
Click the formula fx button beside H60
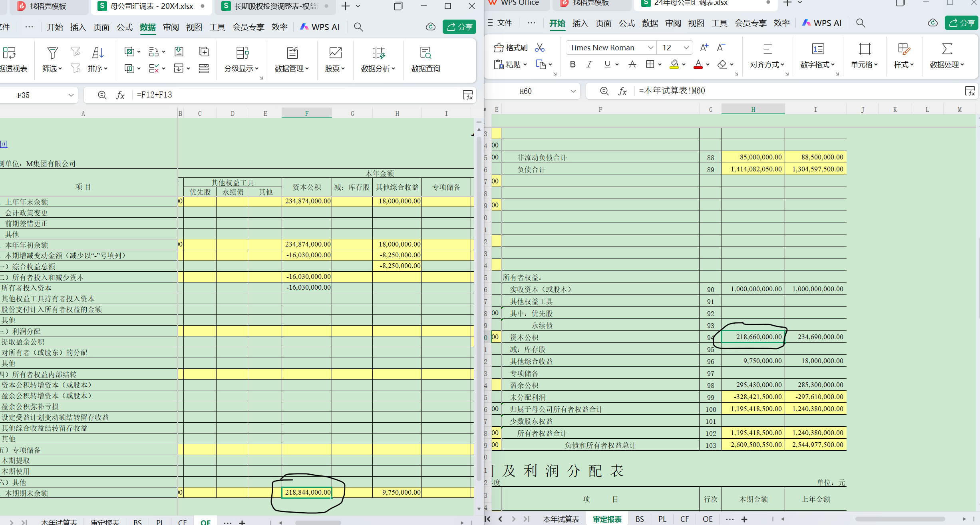point(622,91)
